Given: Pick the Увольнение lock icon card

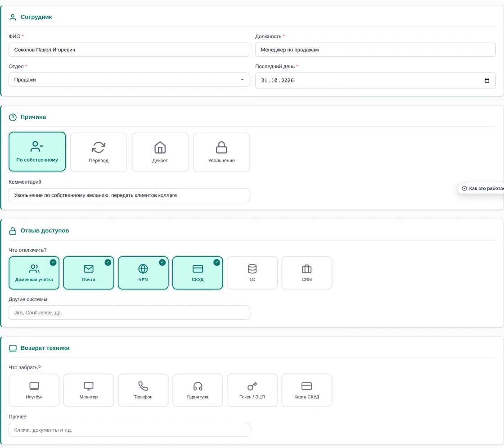Looking at the screenshot, I should (221, 152).
